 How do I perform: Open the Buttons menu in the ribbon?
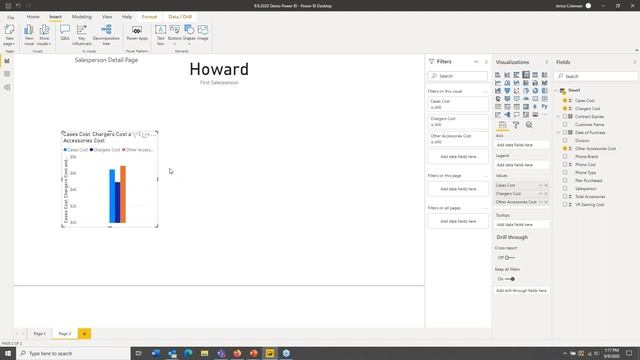click(x=175, y=35)
